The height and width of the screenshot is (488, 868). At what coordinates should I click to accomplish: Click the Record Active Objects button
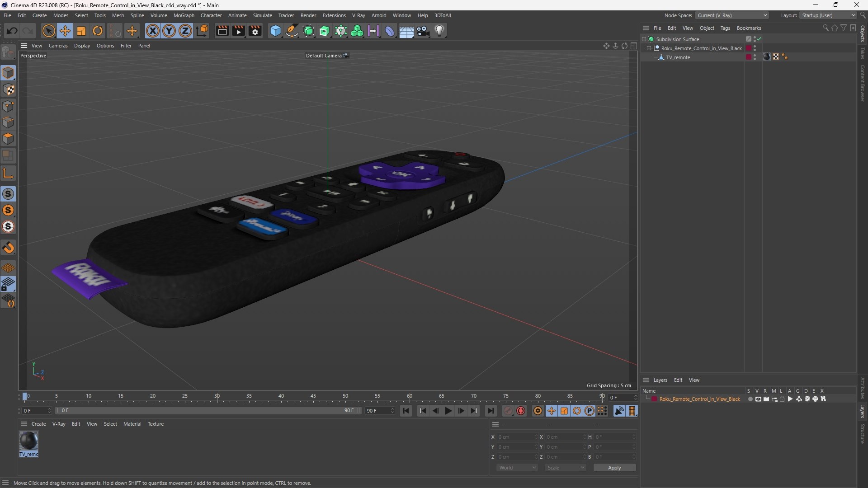click(x=508, y=411)
